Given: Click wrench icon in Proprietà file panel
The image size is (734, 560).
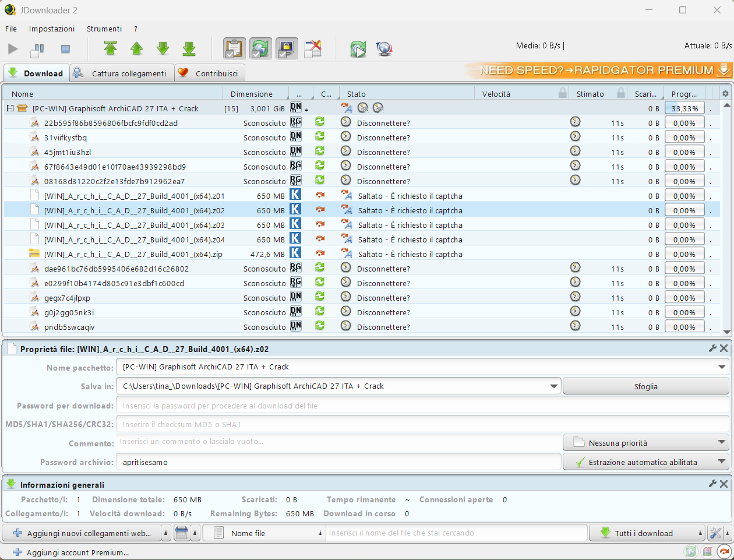Looking at the screenshot, I should (712, 348).
